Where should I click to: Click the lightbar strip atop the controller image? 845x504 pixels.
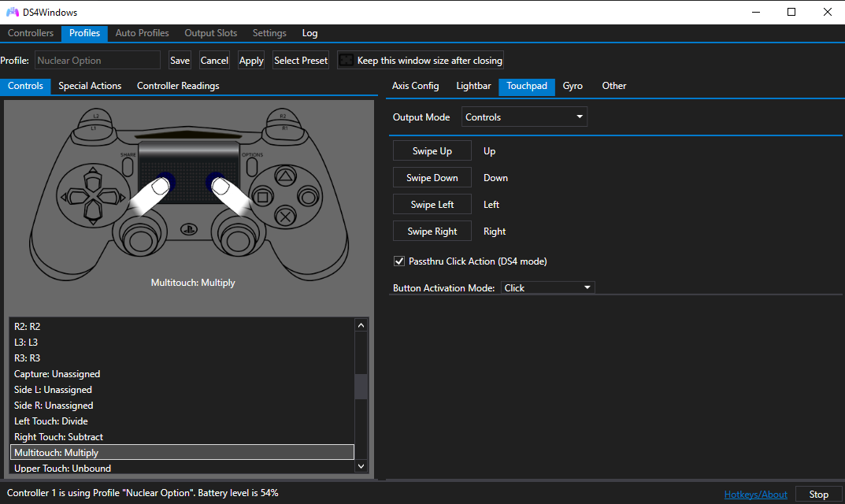[x=187, y=134]
